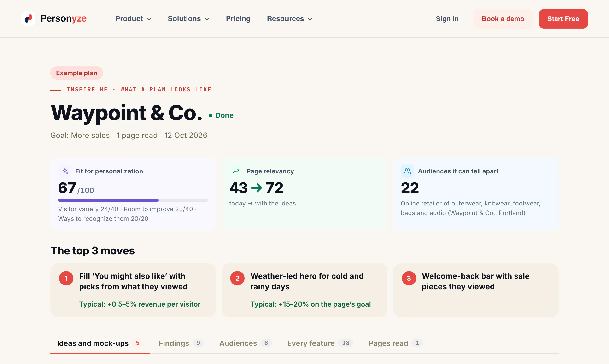The image size is (609, 364).
Task: Open the Weather-led hero move card
Action: click(304, 290)
